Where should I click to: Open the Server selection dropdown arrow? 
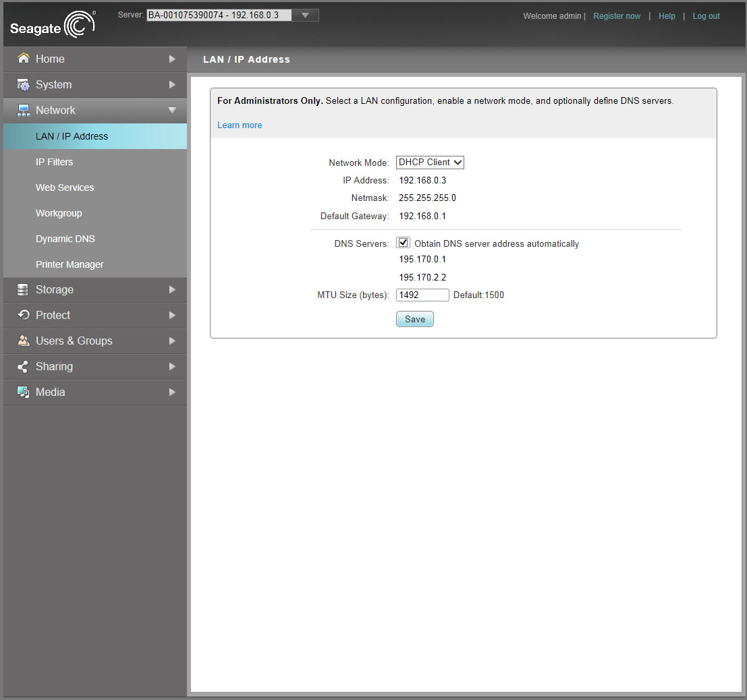coord(306,16)
